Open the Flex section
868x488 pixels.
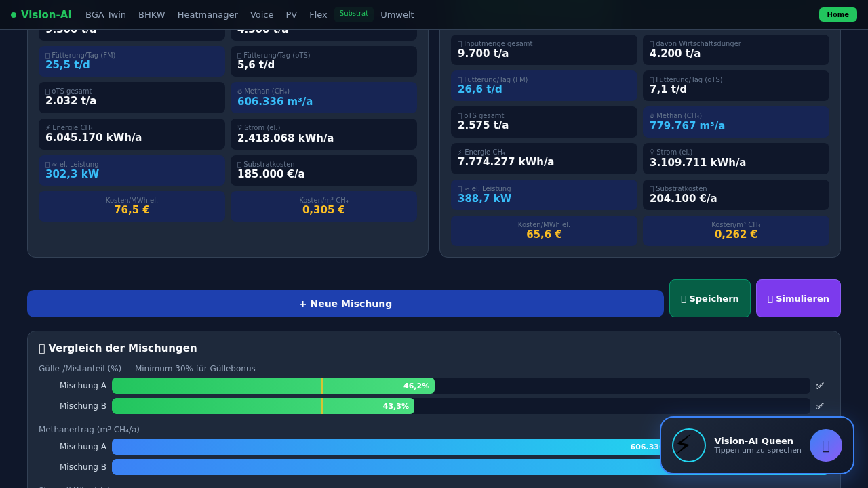[318, 15]
